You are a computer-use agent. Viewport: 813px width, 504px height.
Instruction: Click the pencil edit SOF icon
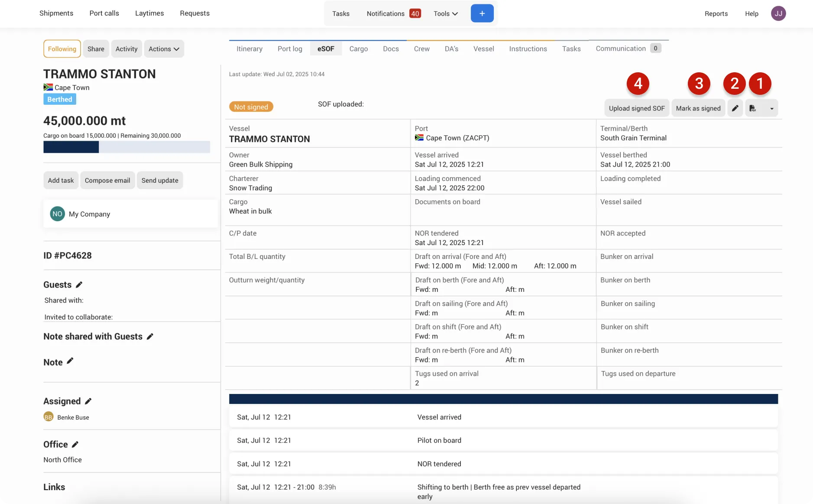(x=735, y=108)
